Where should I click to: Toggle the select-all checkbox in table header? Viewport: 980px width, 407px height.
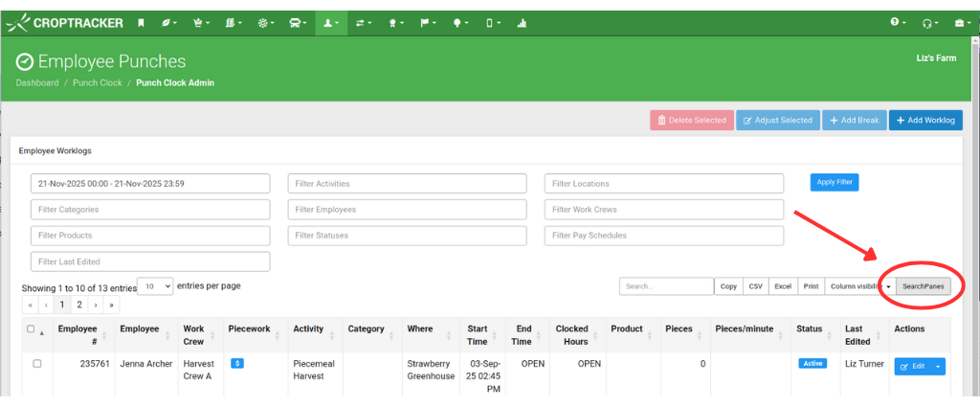[x=32, y=329]
